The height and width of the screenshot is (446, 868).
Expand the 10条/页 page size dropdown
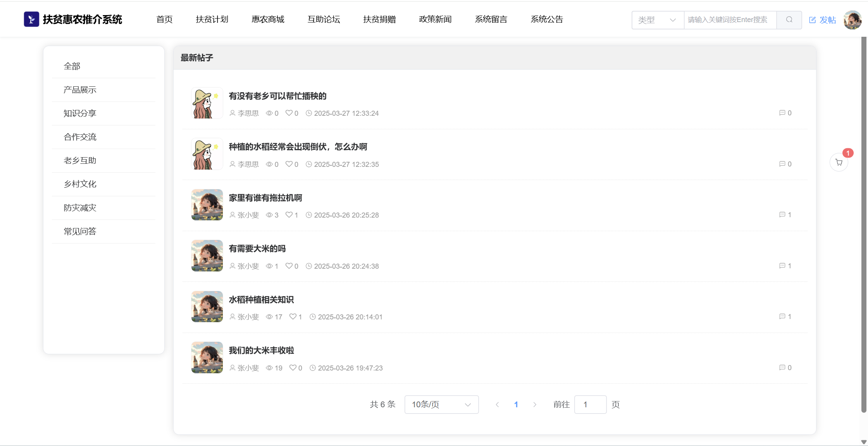click(x=441, y=405)
